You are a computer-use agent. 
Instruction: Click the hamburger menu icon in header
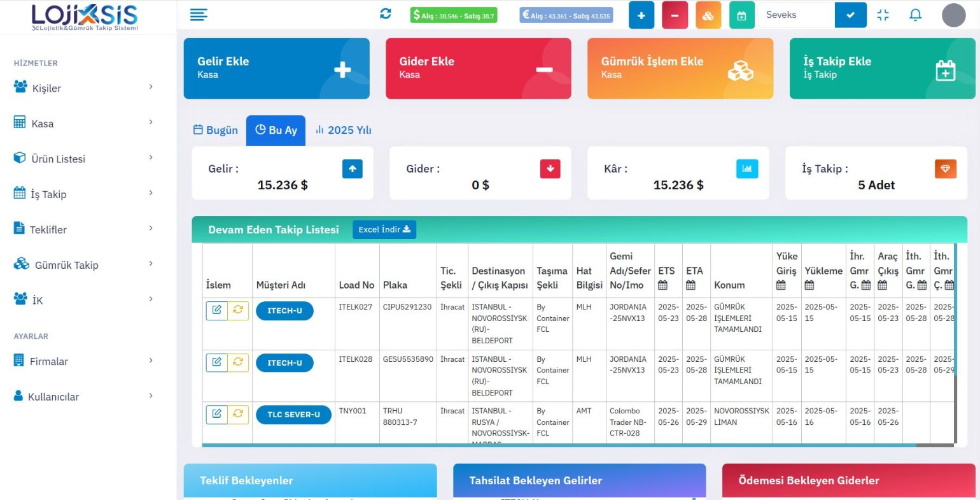[199, 15]
